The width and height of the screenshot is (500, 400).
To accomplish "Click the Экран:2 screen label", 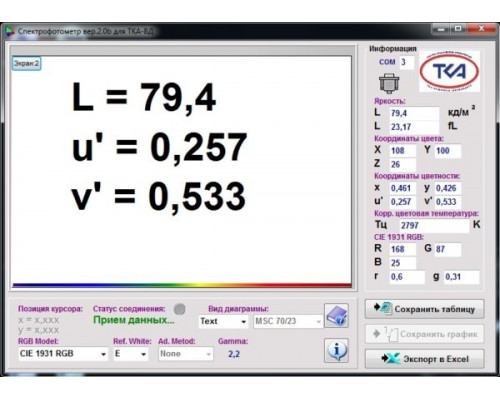I will (x=26, y=63).
